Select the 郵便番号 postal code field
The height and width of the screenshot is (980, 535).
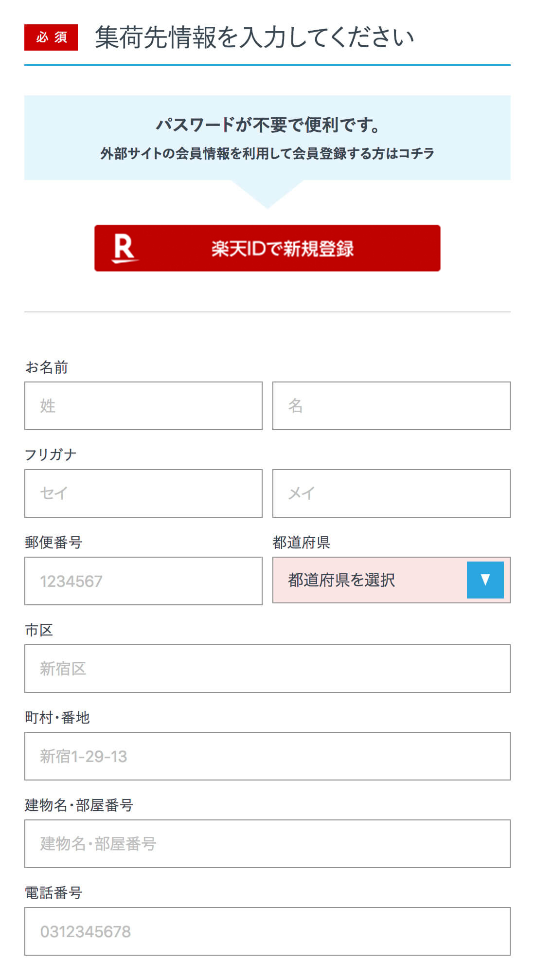click(x=143, y=581)
